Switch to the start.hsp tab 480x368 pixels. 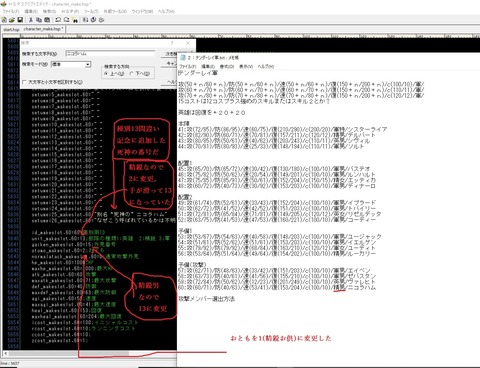pyautogui.click(x=11, y=29)
